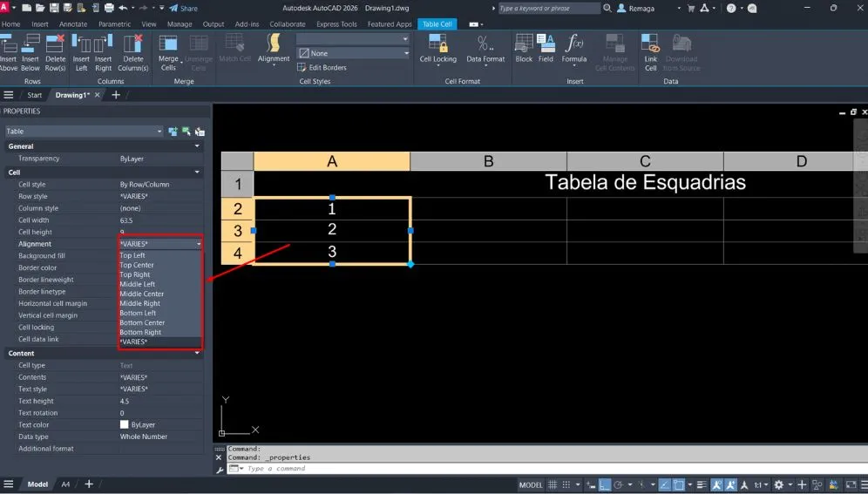This screenshot has height=494, width=868.
Task: Toggle lineweight display in the status bar
Action: point(702,485)
